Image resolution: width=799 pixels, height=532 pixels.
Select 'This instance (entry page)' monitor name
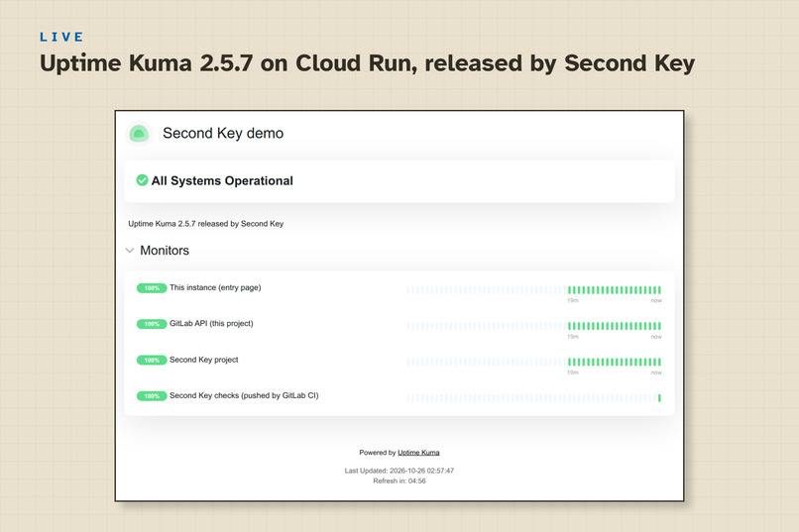(x=215, y=287)
